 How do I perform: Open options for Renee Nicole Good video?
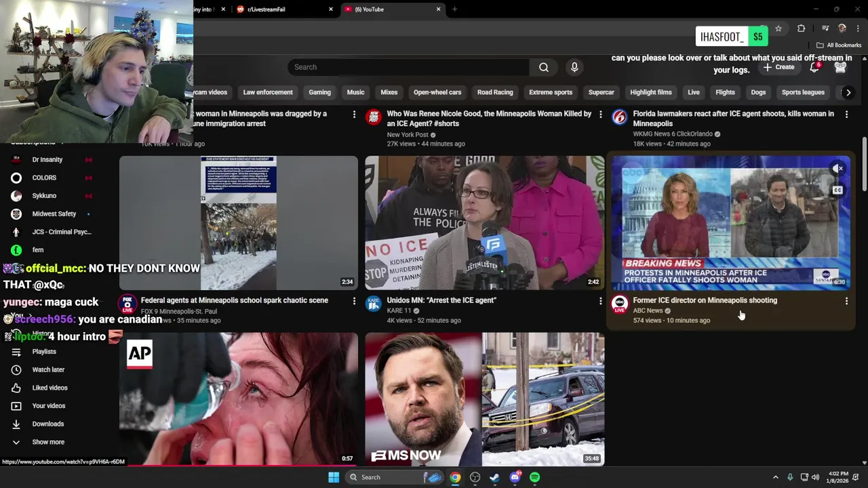(600, 115)
